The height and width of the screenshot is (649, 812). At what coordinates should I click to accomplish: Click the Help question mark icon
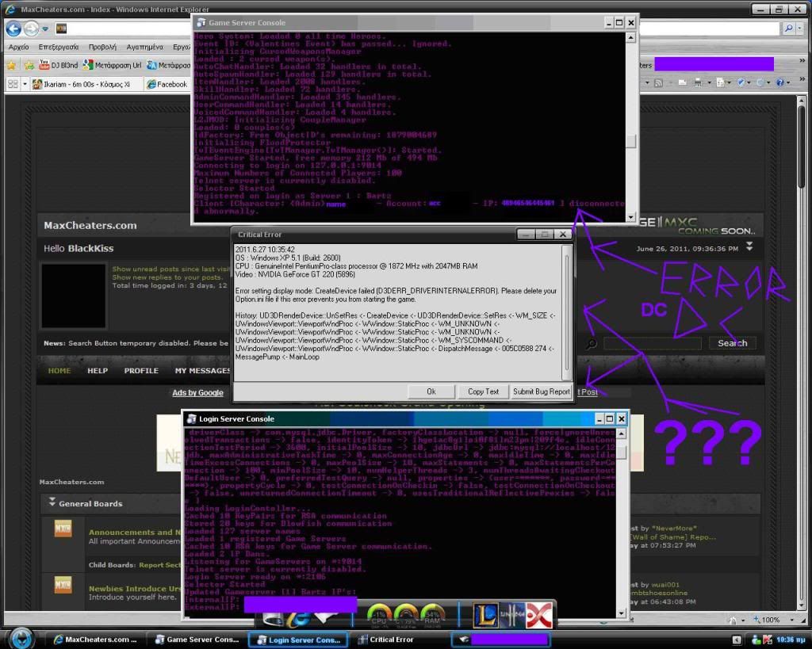pos(780,82)
